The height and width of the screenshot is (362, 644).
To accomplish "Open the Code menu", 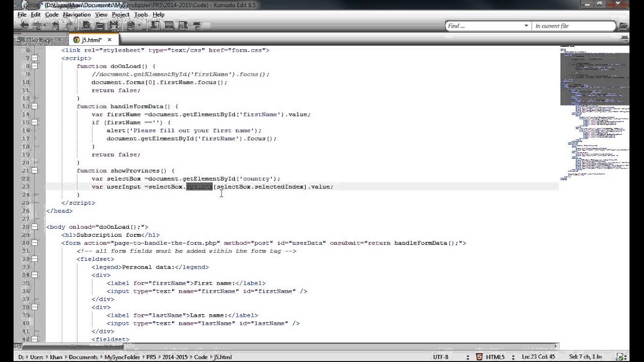I will click(52, 15).
